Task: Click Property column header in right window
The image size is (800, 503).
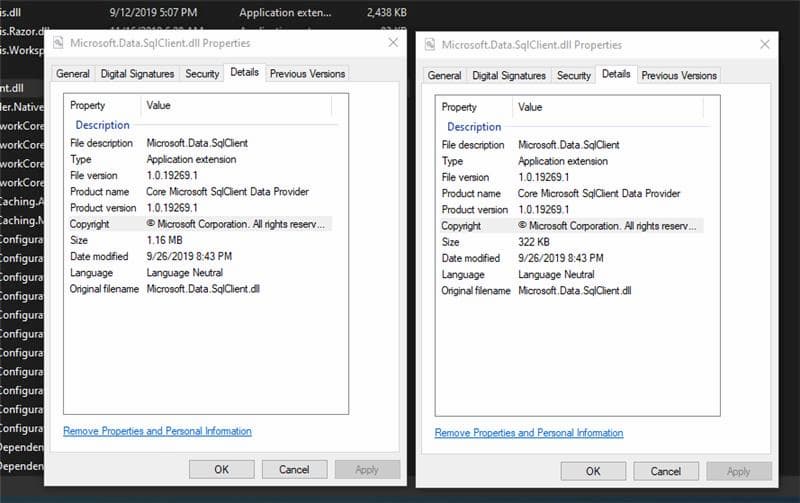Action: (x=474, y=108)
